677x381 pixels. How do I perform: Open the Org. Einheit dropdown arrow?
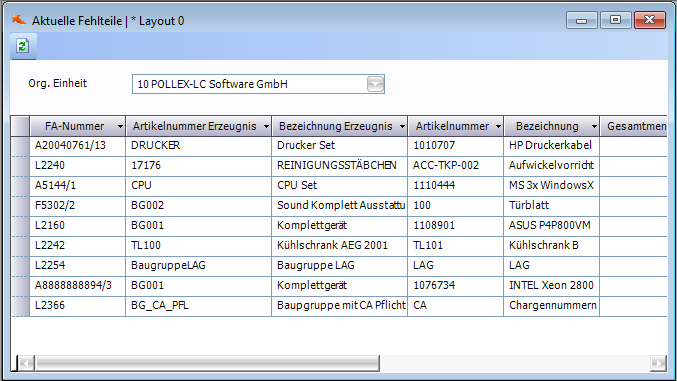click(375, 84)
